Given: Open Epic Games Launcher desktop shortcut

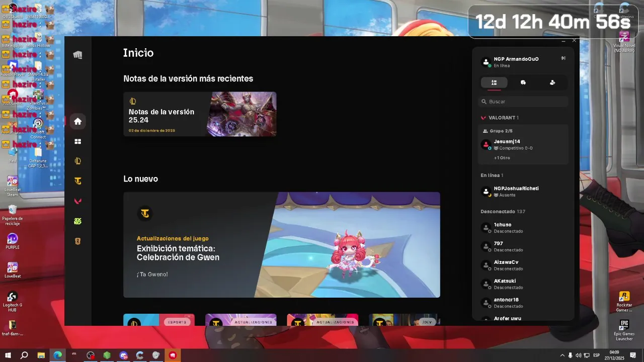Looking at the screenshot, I should (624, 330).
